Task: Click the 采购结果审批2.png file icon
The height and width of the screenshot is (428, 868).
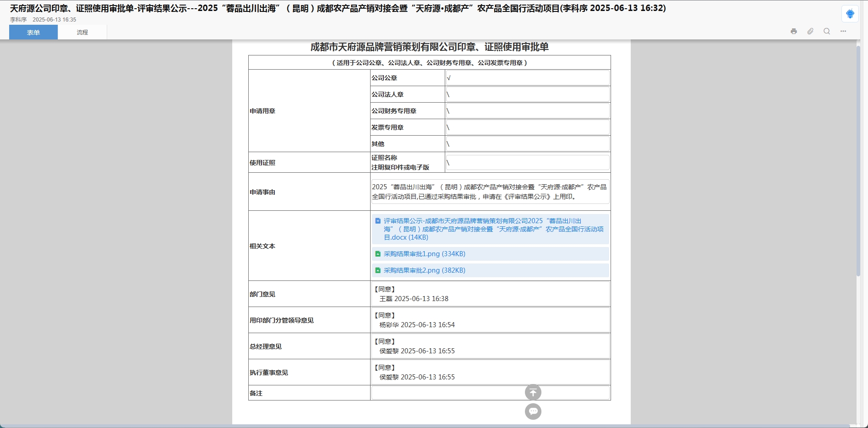Action: coord(378,270)
